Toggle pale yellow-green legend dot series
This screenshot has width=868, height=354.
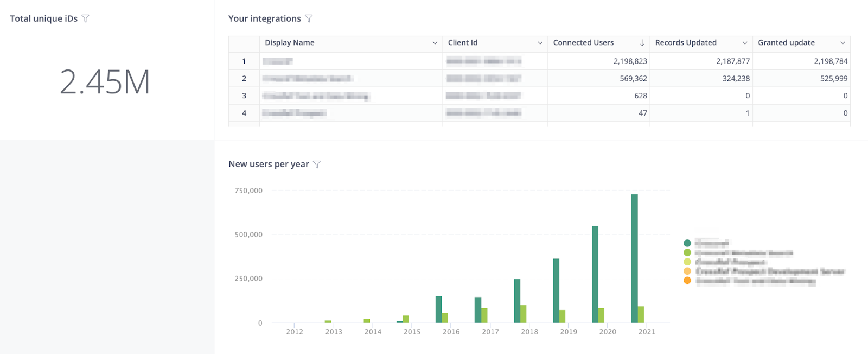(x=687, y=262)
